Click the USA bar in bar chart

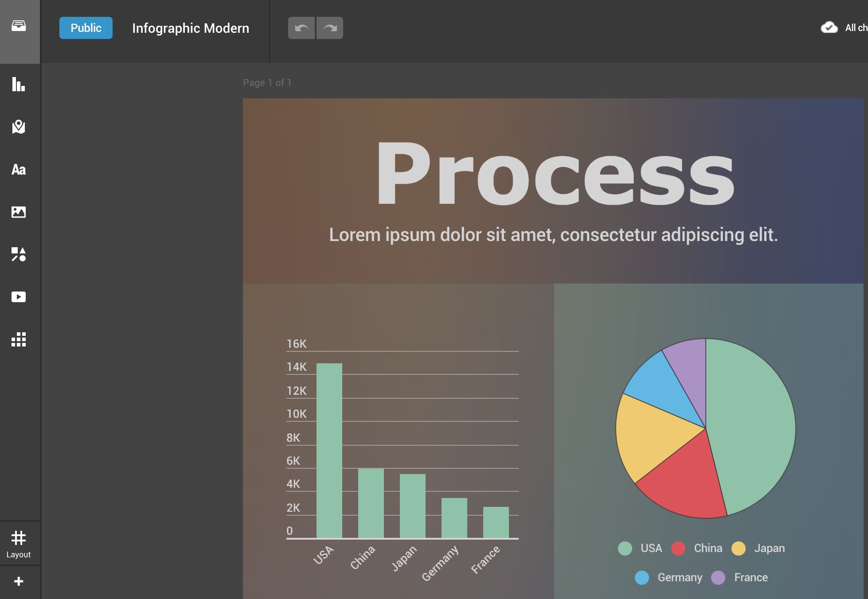click(329, 451)
